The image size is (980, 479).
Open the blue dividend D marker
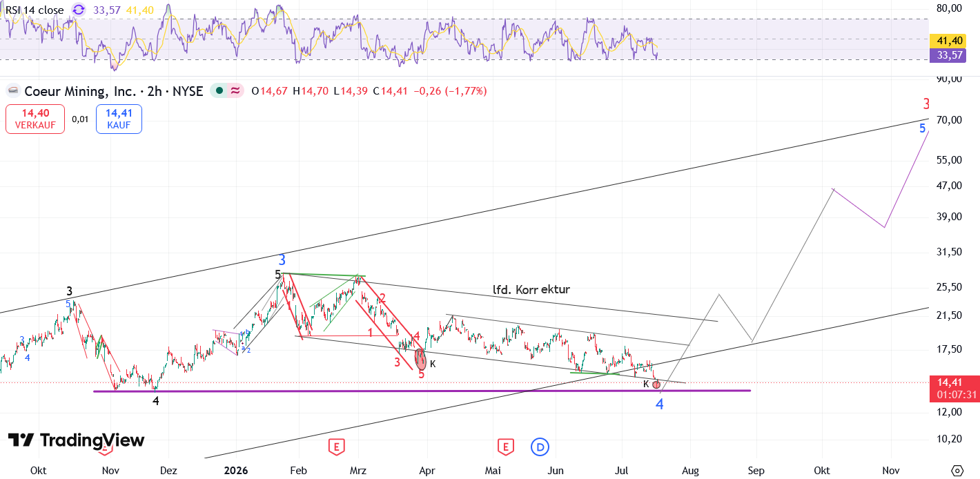pyautogui.click(x=540, y=447)
